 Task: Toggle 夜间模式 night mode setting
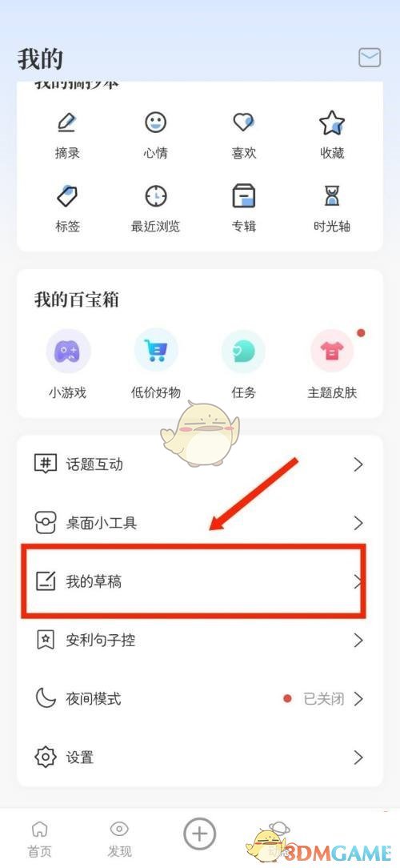200,698
